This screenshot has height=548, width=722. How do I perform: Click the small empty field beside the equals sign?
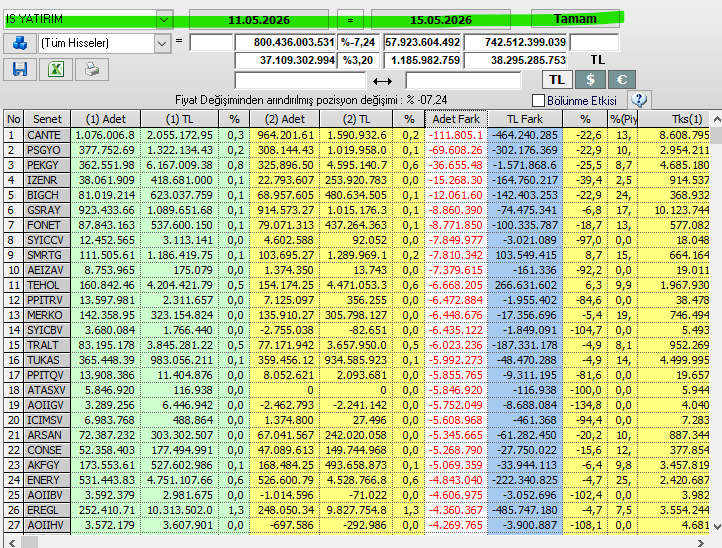211,42
